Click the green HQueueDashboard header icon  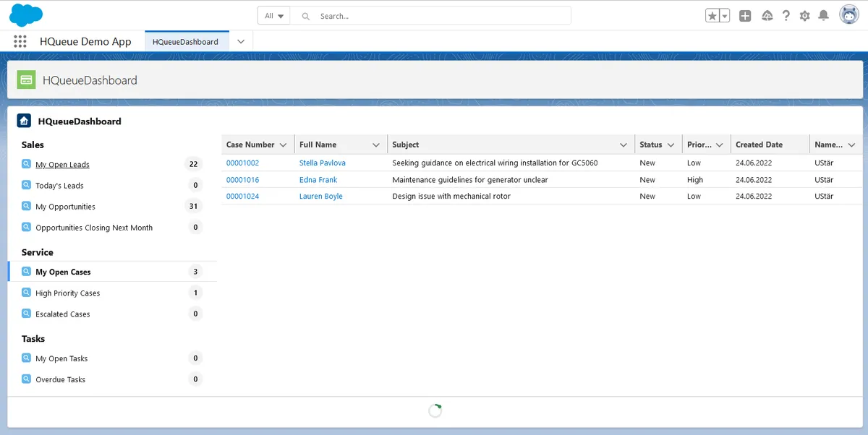point(27,80)
